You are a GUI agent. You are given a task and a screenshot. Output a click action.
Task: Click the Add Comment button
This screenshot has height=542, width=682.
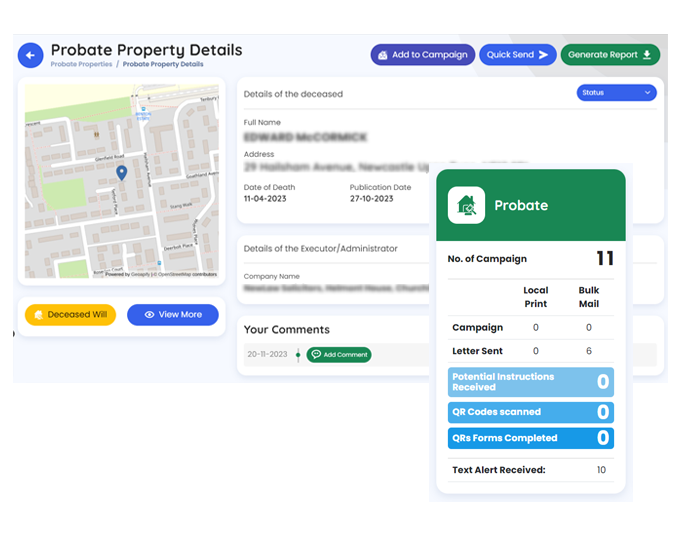339,355
